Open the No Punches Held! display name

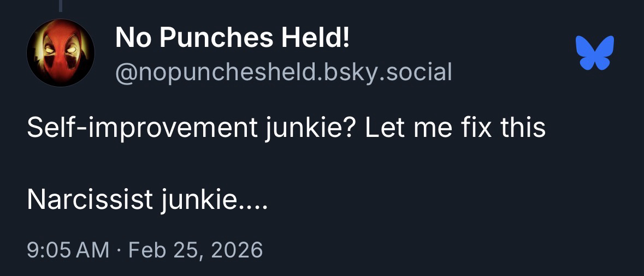coord(232,38)
